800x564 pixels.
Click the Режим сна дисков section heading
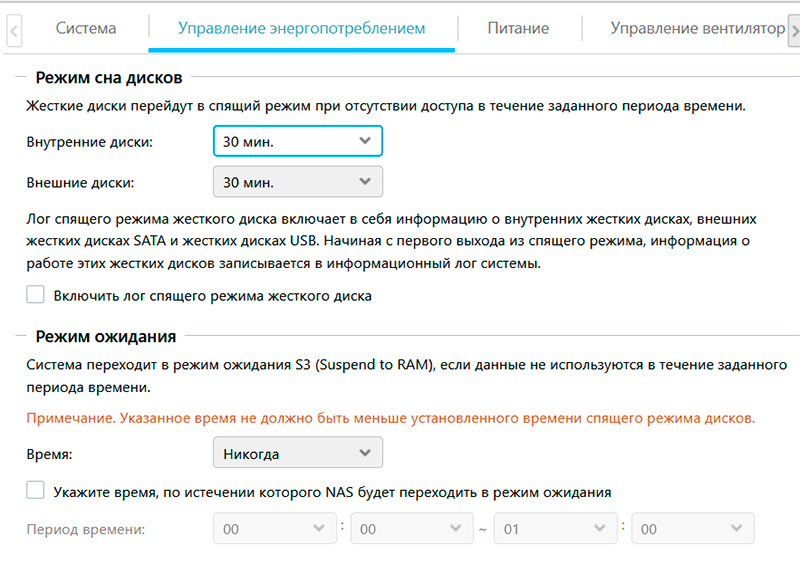[108, 77]
